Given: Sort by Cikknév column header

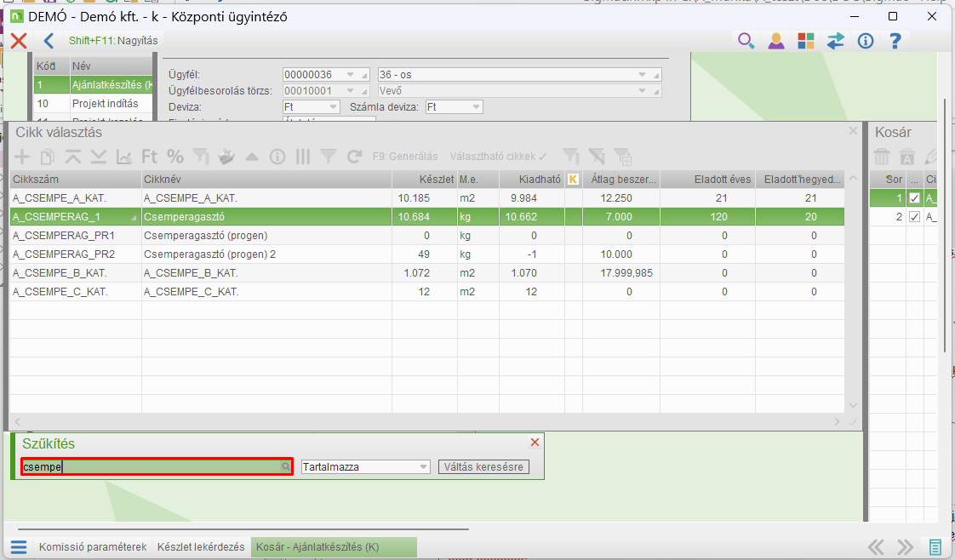Looking at the screenshot, I should (266, 179).
